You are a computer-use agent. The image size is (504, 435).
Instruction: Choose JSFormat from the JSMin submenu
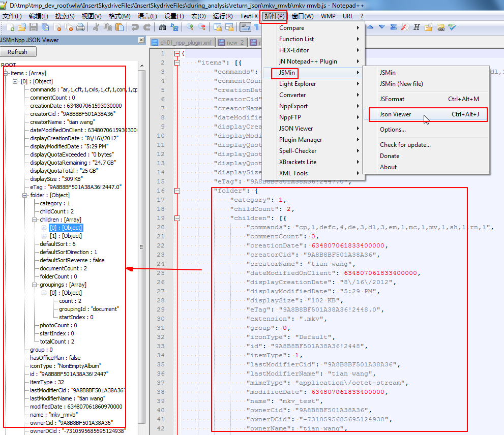coord(392,99)
